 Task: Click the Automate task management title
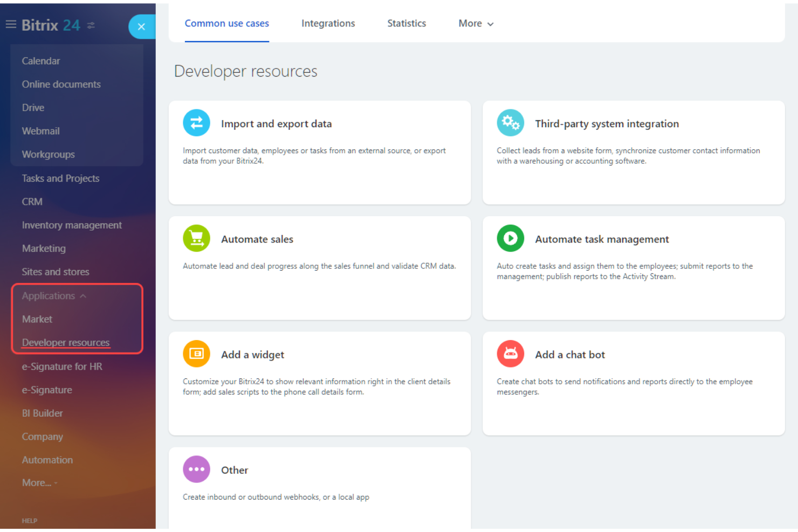point(602,239)
